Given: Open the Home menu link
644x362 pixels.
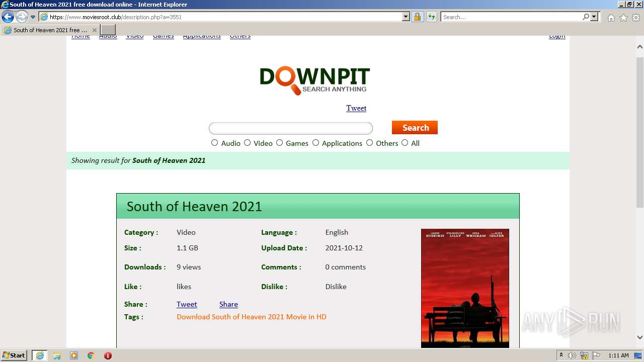Looking at the screenshot, I should [80, 36].
